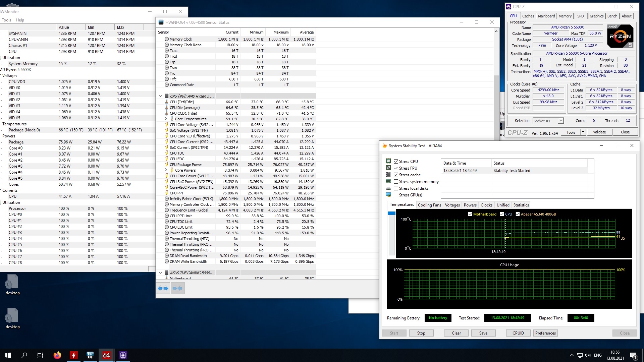Switch to HWMonitor red lightning taskbar icon
644x362 pixels.
[x=74, y=355]
